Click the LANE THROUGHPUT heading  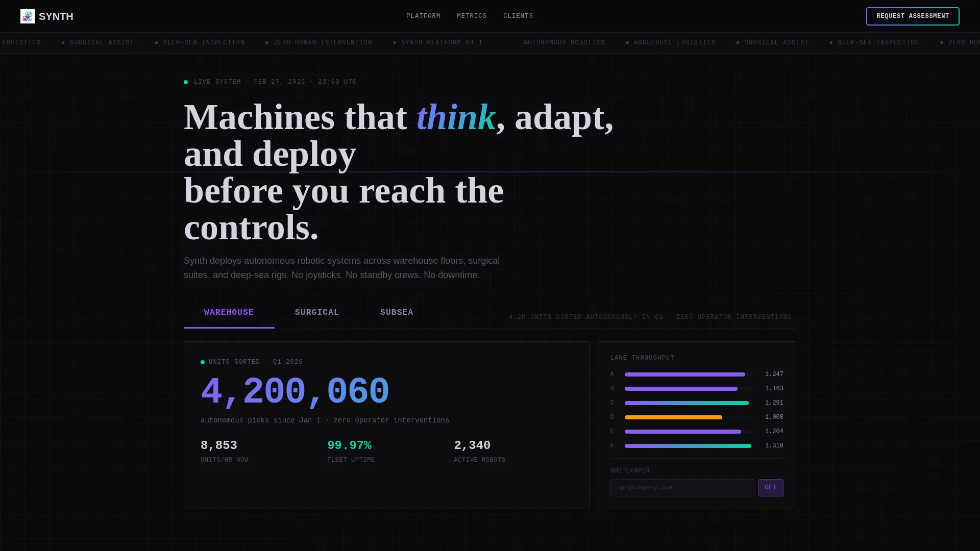click(642, 358)
